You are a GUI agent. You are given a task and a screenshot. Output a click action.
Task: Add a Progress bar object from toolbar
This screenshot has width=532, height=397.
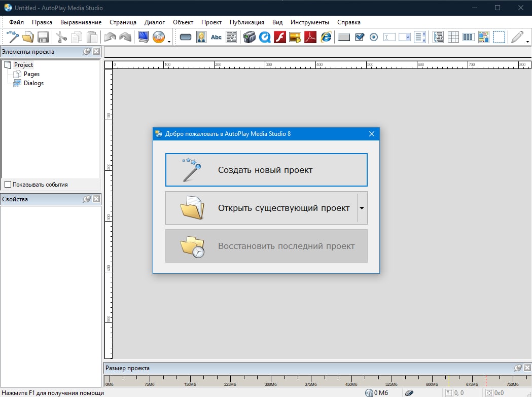[468, 37]
